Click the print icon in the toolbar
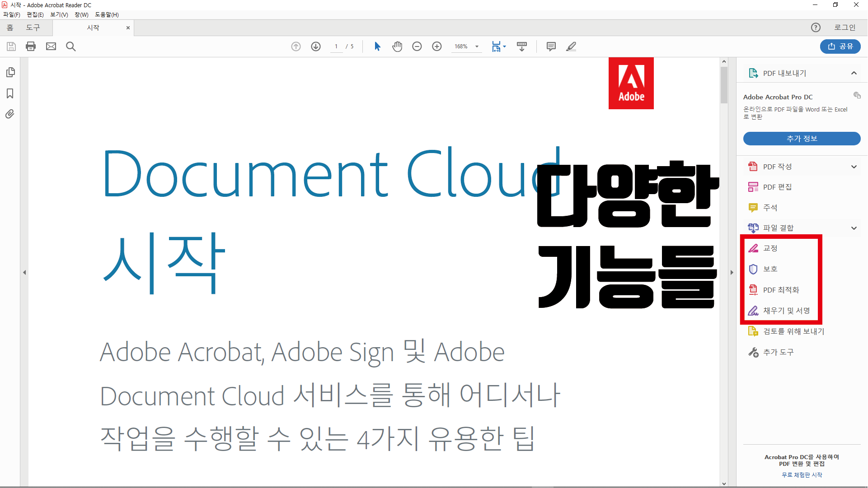The width and height of the screenshot is (868, 488). pos(31,46)
